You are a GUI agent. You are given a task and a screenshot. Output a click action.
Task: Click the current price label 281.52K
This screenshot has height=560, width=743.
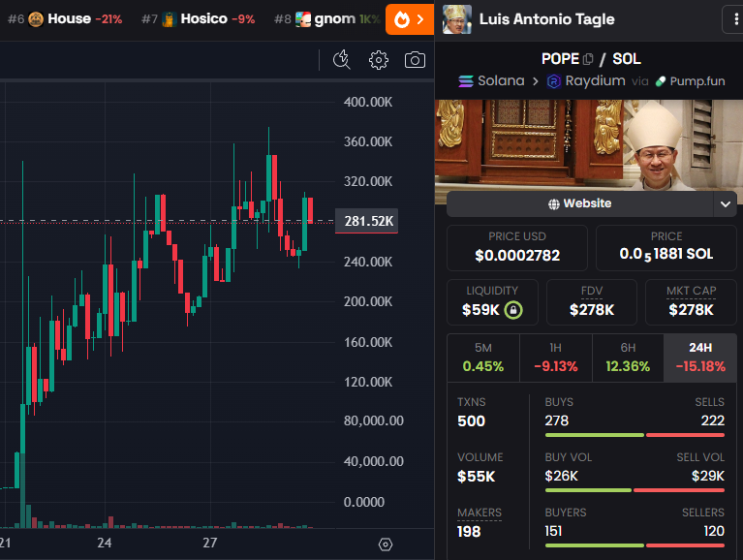[x=367, y=221]
